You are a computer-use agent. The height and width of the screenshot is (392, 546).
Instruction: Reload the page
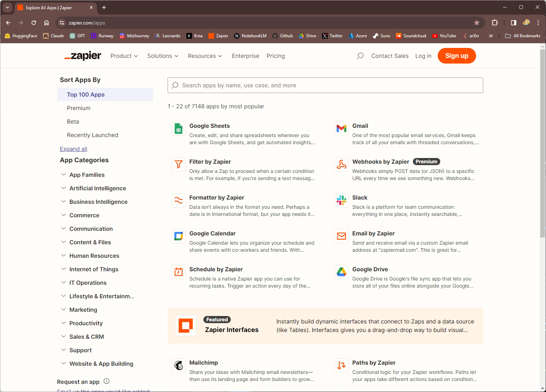tap(34, 23)
